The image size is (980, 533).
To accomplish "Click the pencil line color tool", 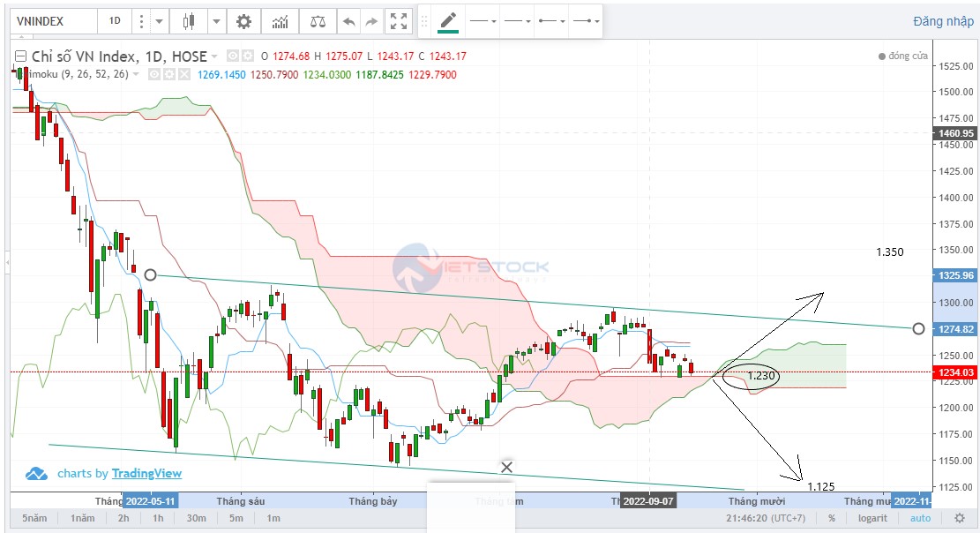I will (x=448, y=20).
